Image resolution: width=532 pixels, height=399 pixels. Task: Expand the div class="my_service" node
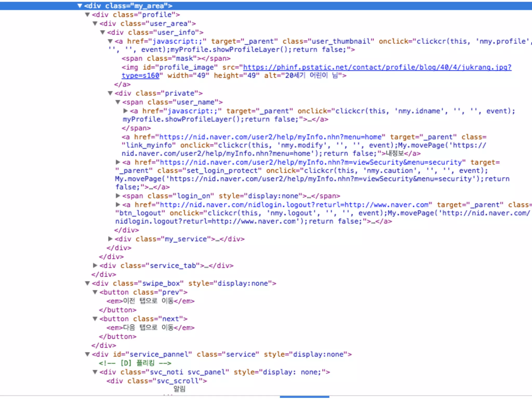(110, 238)
